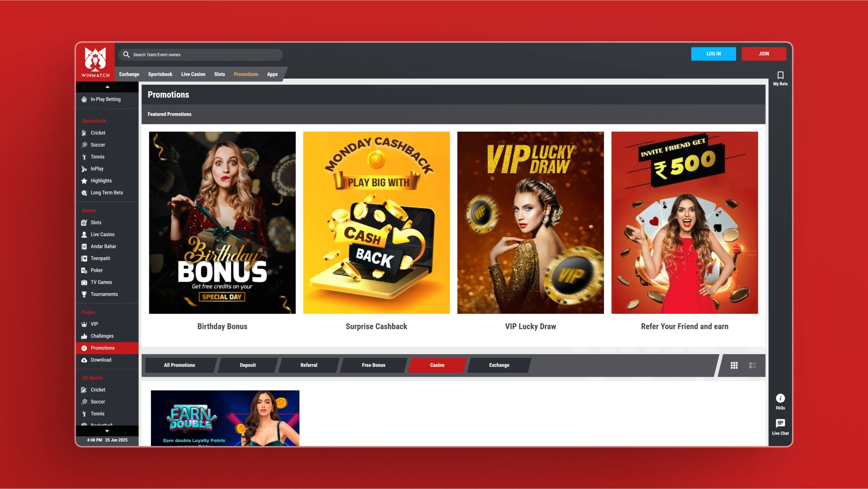This screenshot has height=489, width=868.
Task: Open the VIP Lucky Draw banner
Action: point(531,223)
